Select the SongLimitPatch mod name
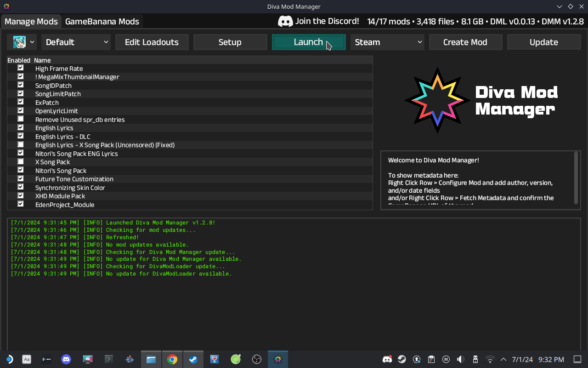This screenshot has height=368, width=588. [x=58, y=94]
